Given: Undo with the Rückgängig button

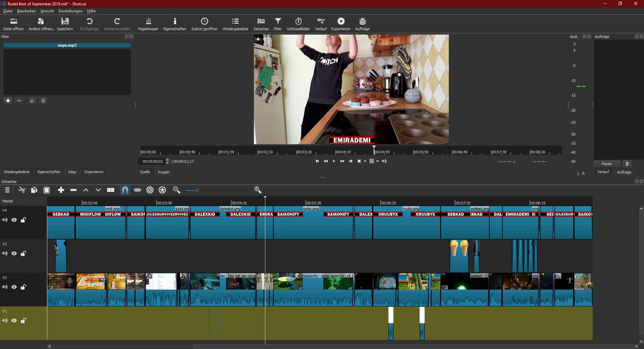Looking at the screenshot, I should click(90, 24).
